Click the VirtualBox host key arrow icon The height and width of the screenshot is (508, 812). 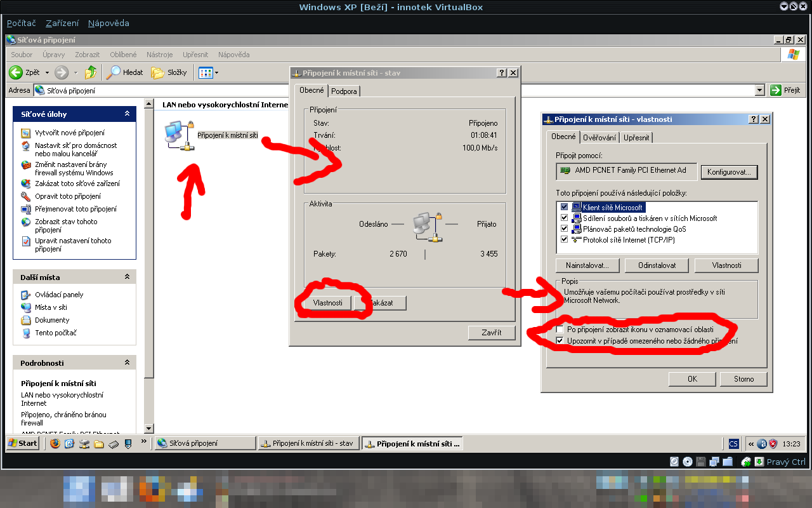pyautogui.click(x=759, y=462)
